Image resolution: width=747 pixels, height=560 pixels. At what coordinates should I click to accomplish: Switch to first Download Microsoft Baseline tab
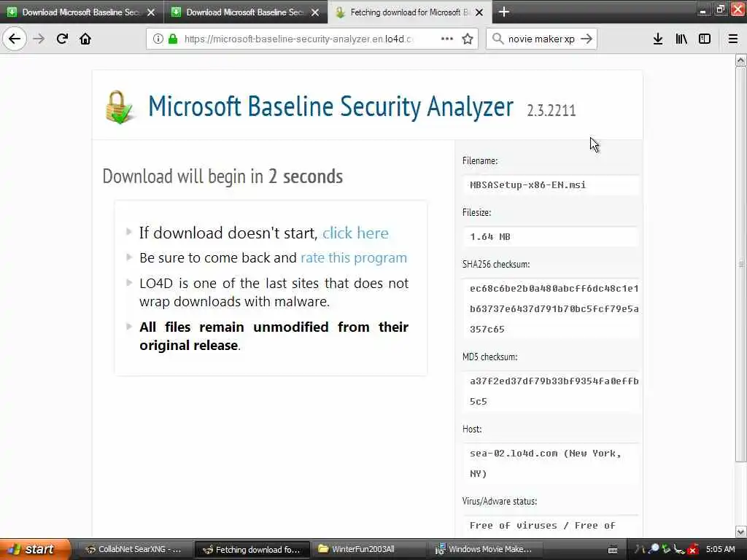coord(81,12)
